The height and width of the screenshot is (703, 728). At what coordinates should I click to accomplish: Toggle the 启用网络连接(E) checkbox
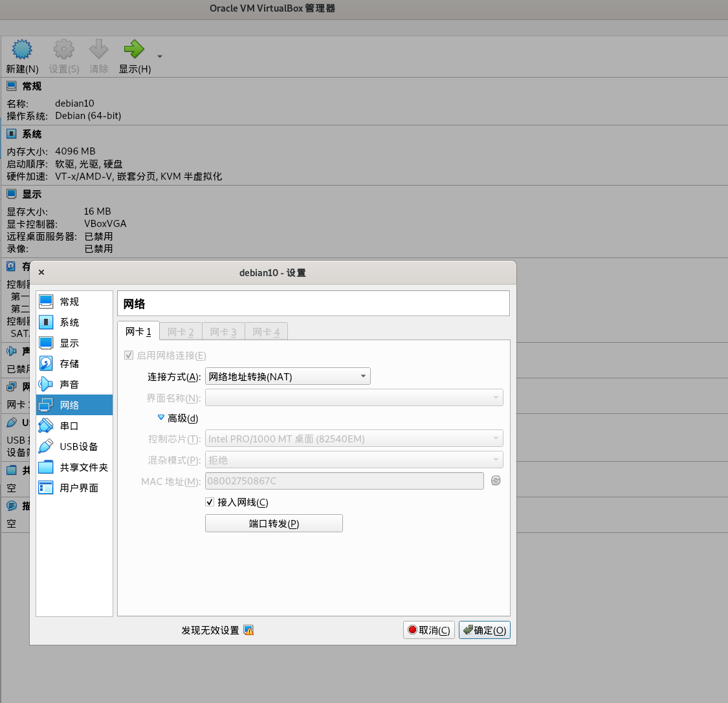[129, 356]
